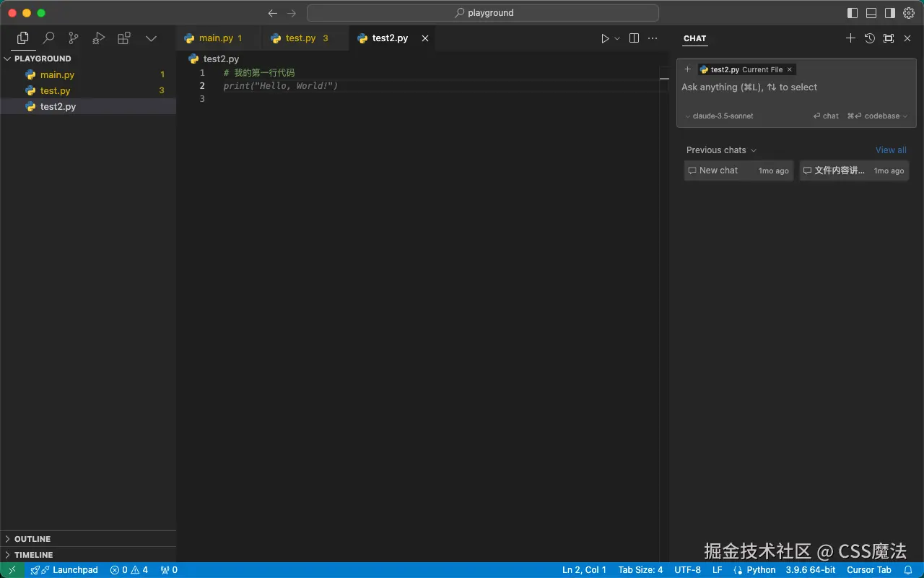Open notifications bell in status bar
The height and width of the screenshot is (578, 924).
click(908, 570)
